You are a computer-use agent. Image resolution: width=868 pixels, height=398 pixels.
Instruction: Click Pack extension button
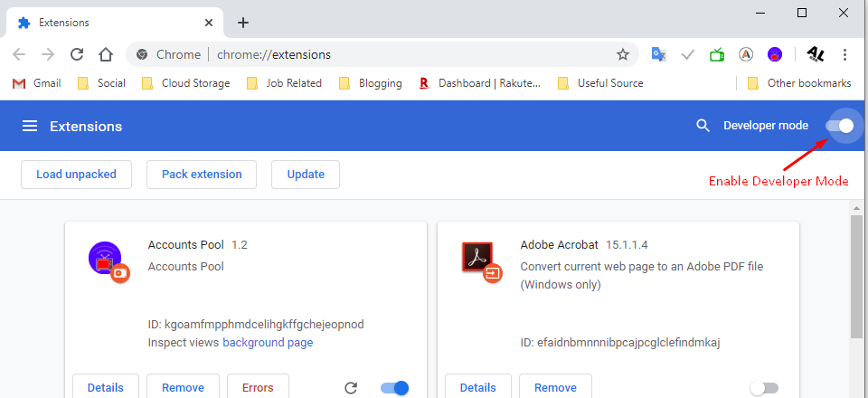[x=202, y=175]
